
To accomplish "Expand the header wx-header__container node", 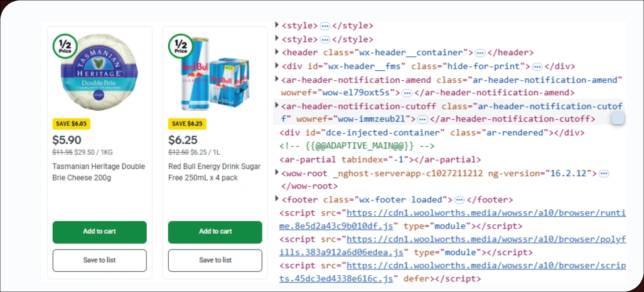I will click(x=277, y=52).
